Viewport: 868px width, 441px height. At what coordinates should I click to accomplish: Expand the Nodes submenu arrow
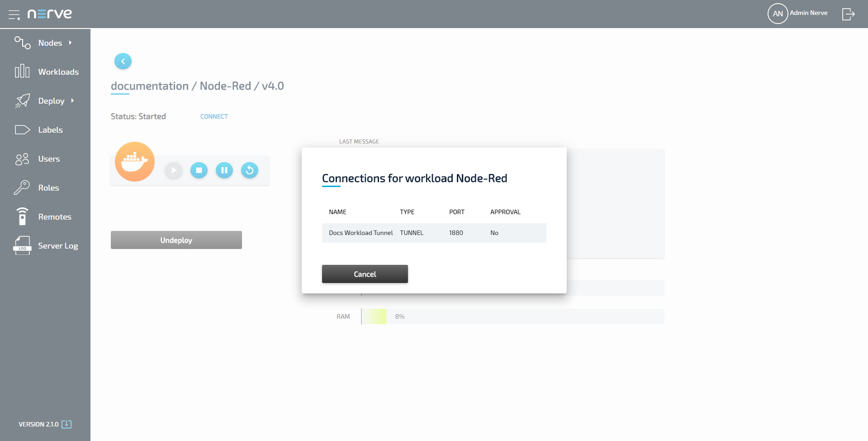(70, 43)
